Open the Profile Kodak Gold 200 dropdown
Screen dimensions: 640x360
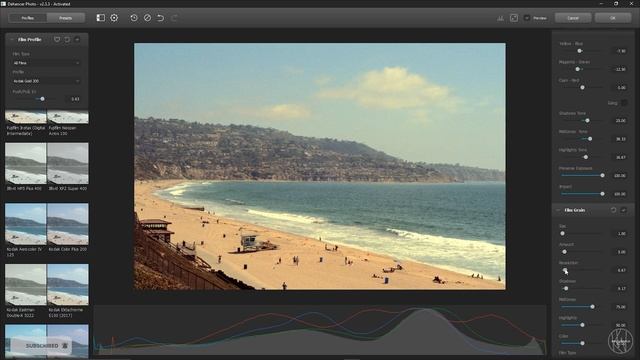pos(46,81)
